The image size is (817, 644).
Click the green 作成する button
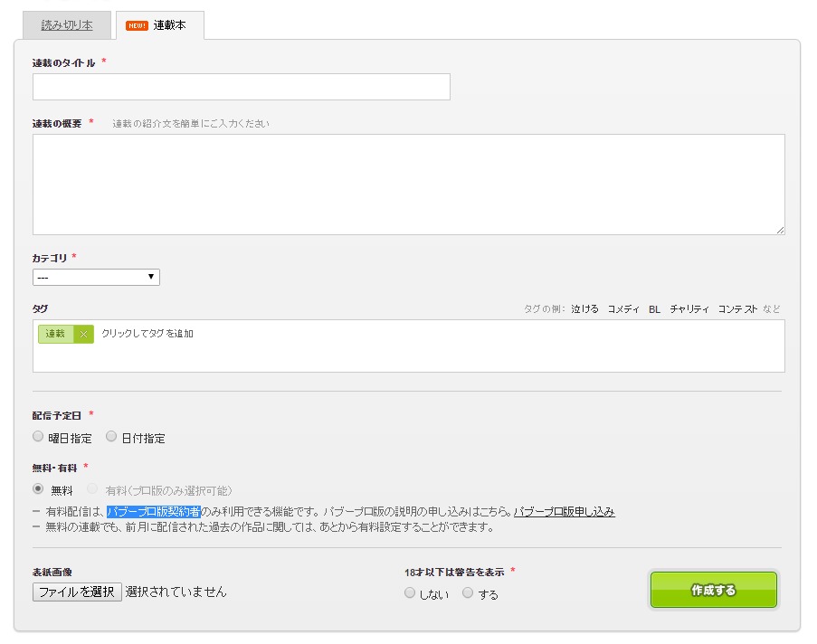click(x=713, y=590)
